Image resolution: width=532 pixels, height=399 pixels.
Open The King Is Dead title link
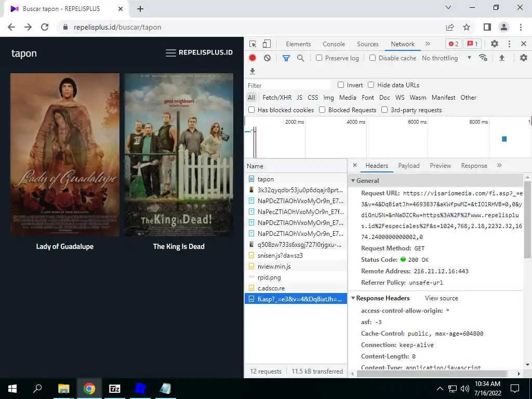tap(179, 246)
